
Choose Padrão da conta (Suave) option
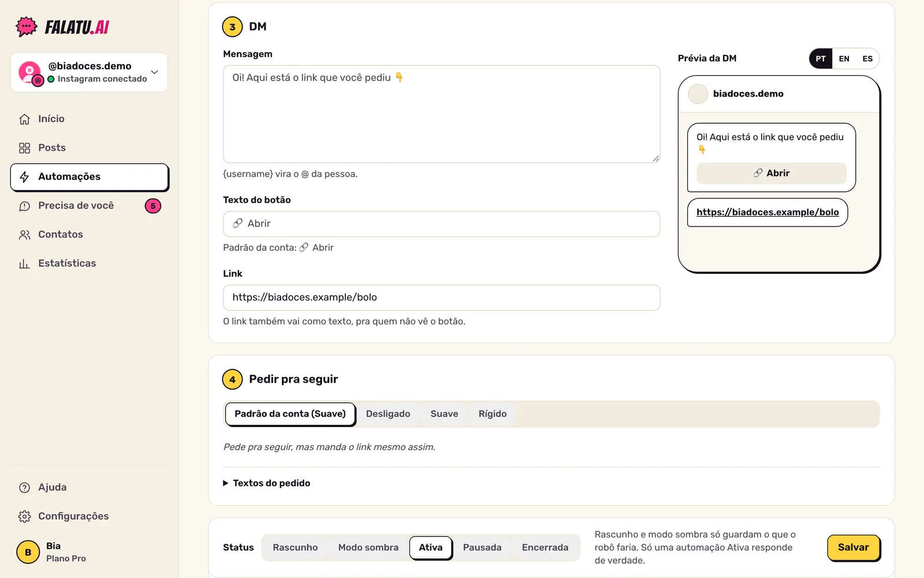290,414
